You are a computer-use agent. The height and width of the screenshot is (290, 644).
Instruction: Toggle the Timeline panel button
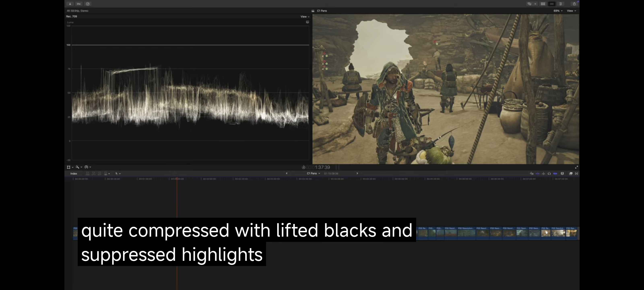pyautogui.click(x=552, y=4)
